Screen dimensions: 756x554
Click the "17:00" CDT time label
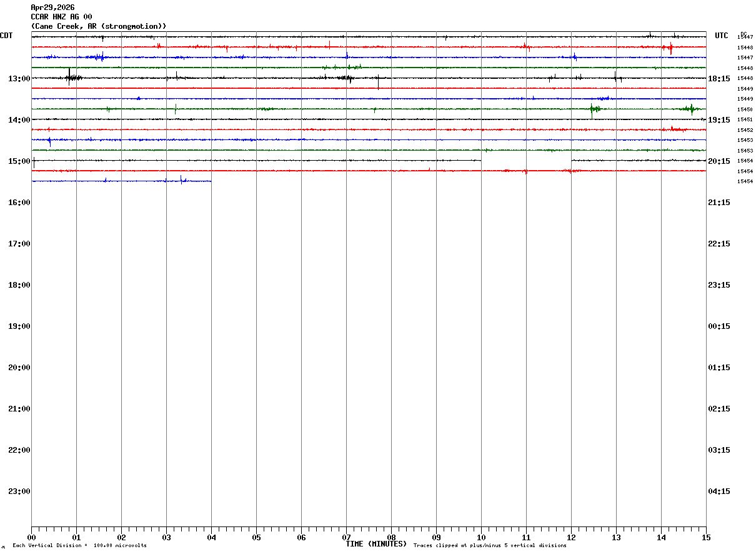19,243
